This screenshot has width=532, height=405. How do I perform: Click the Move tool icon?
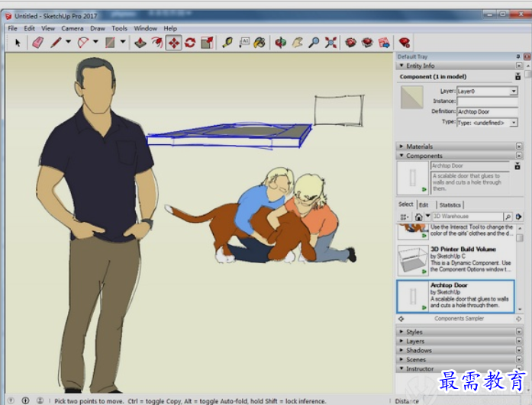174,43
